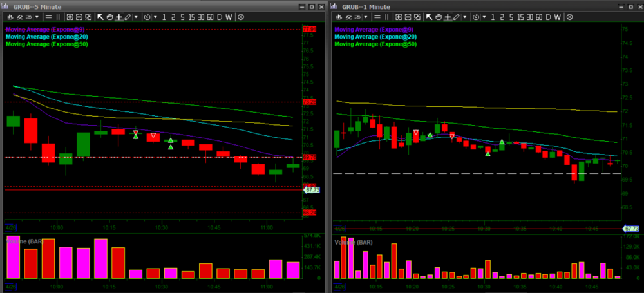Switch 5 Minute chart to 15-minute interval
Image resolution: width=644 pixels, height=293 pixels.
191,17
